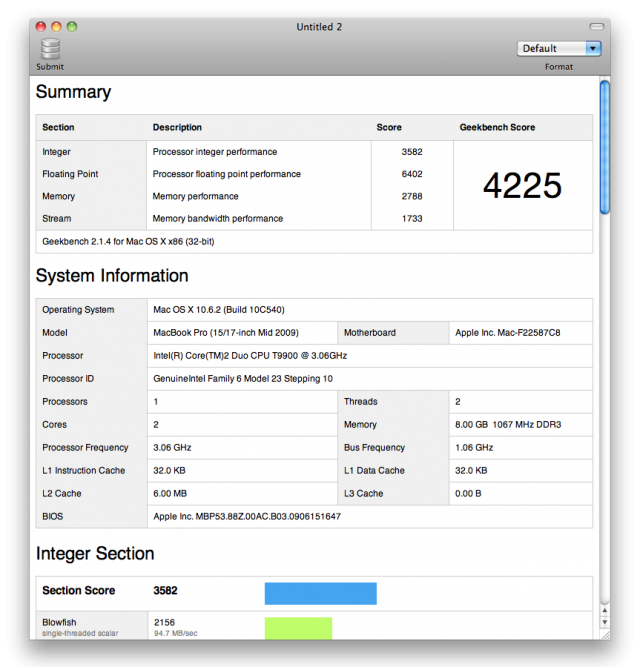
Task: Click the vertical scrollbar thumb
Action: point(604,147)
